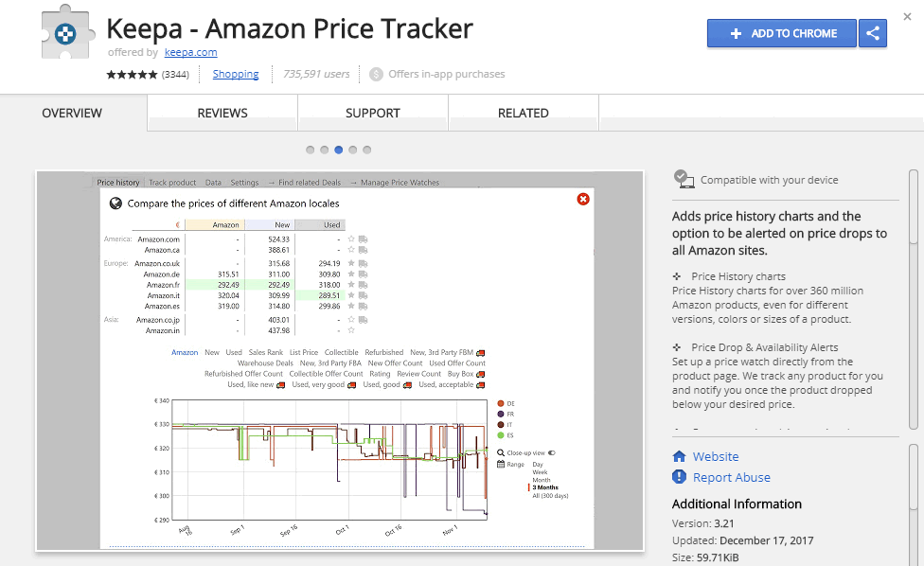
Task: Click the star icon in Amazon.in row
Action: click(x=351, y=329)
